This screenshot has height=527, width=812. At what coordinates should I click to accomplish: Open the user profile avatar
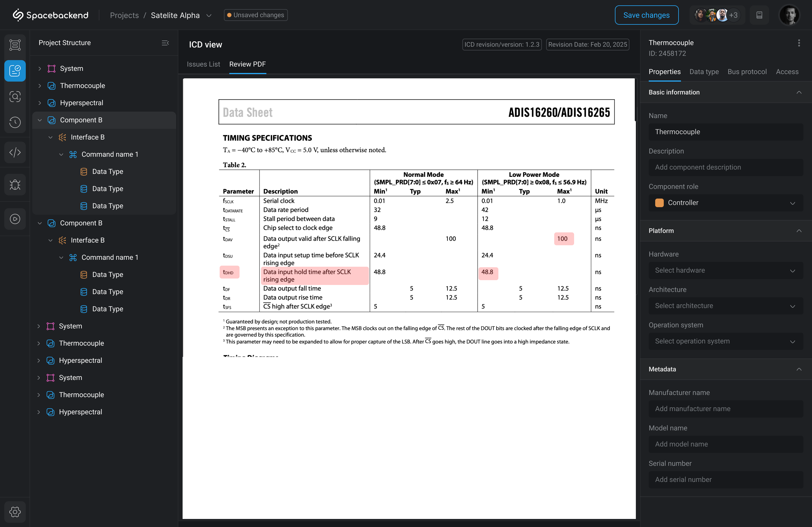pos(789,15)
